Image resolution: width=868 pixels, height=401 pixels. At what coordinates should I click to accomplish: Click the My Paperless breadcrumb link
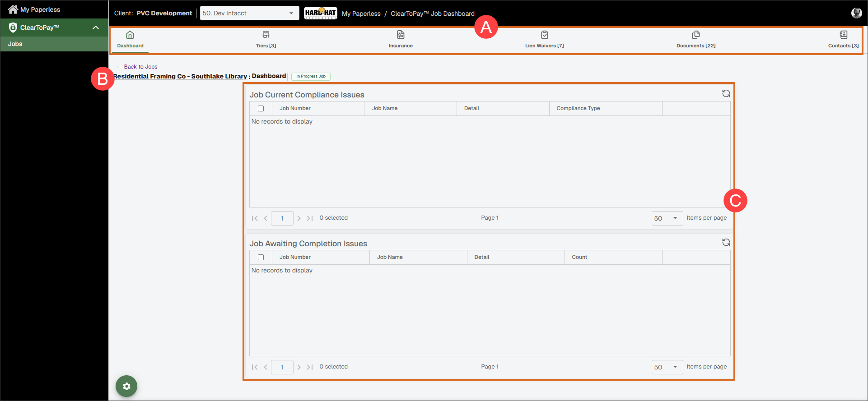click(361, 14)
